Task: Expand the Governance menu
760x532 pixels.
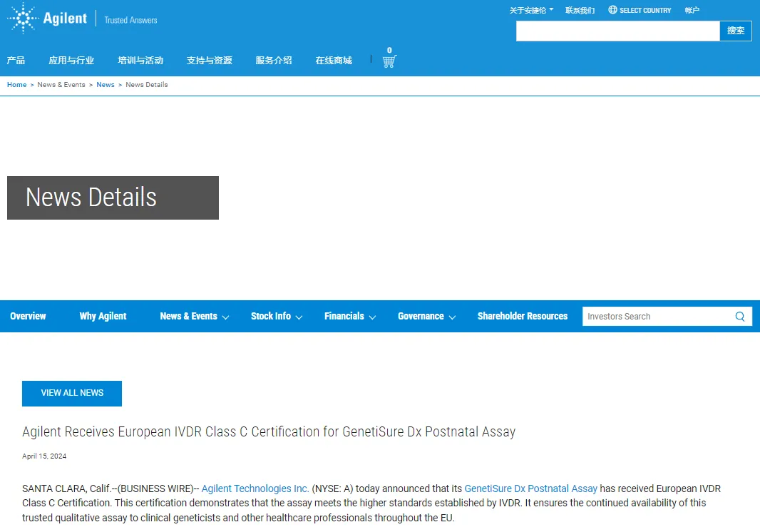Action: [426, 316]
